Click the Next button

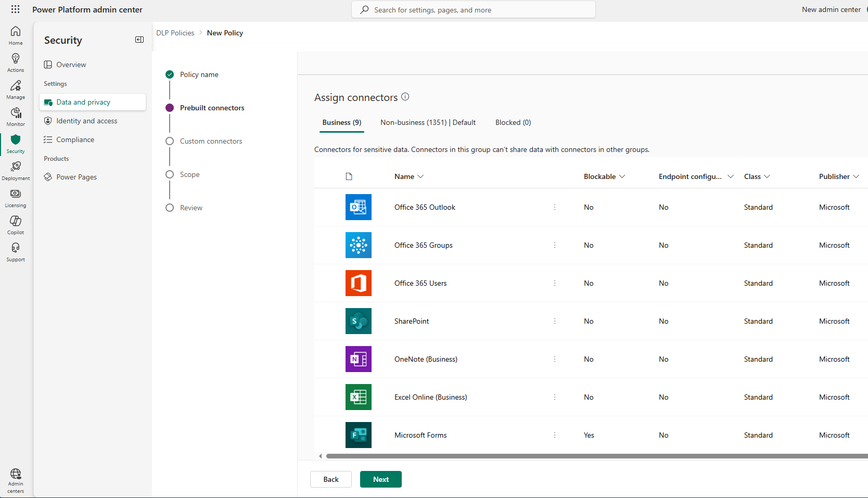380,479
